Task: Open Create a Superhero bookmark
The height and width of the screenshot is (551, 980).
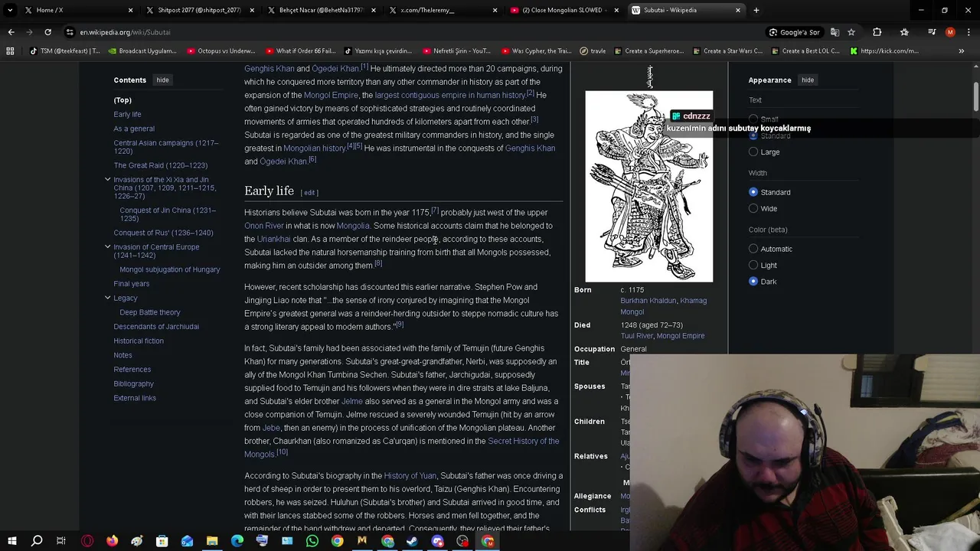Action: point(648,51)
